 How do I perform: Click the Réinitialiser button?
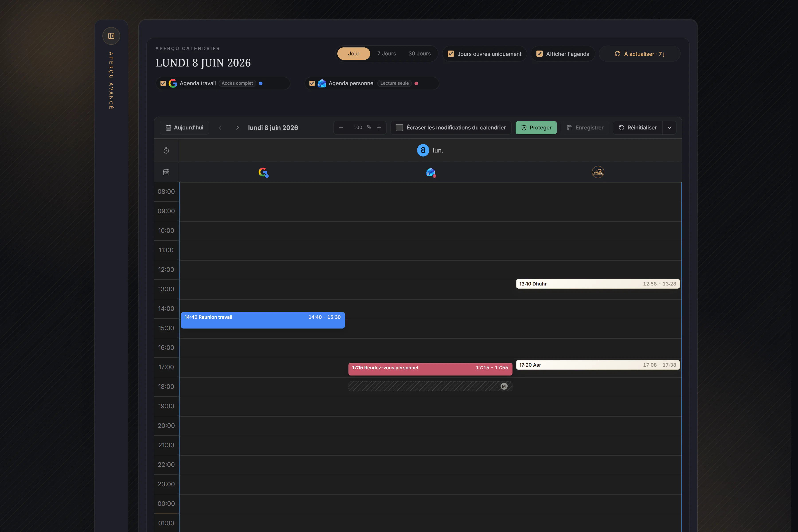pyautogui.click(x=638, y=128)
